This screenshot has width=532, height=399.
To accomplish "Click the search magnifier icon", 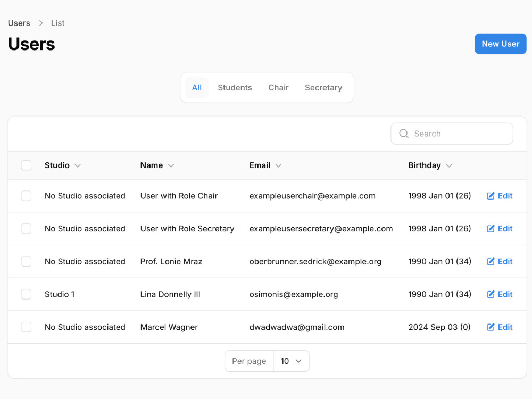I will (x=403, y=134).
